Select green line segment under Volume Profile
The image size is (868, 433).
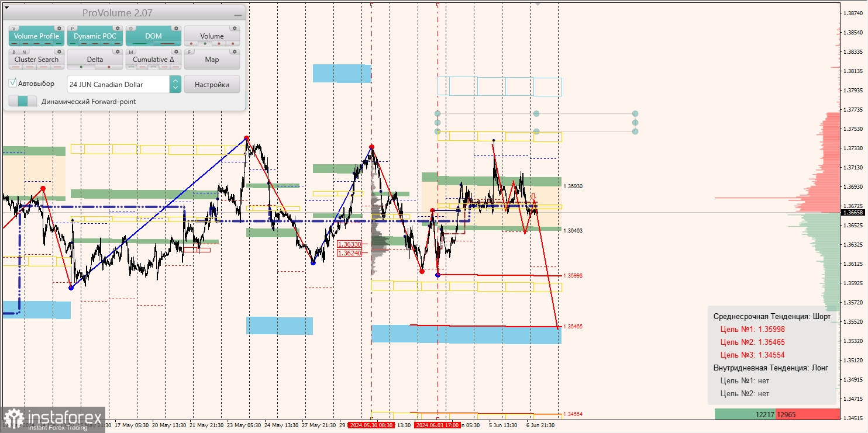pos(59,44)
